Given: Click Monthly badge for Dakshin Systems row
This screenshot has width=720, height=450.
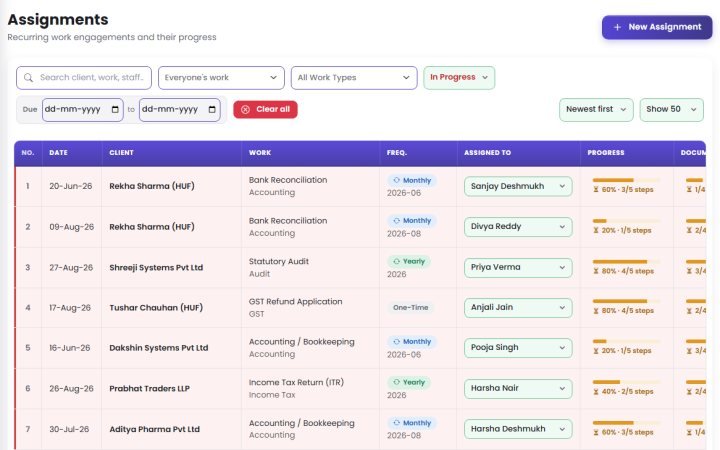Looking at the screenshot, I should pos(412,342).
